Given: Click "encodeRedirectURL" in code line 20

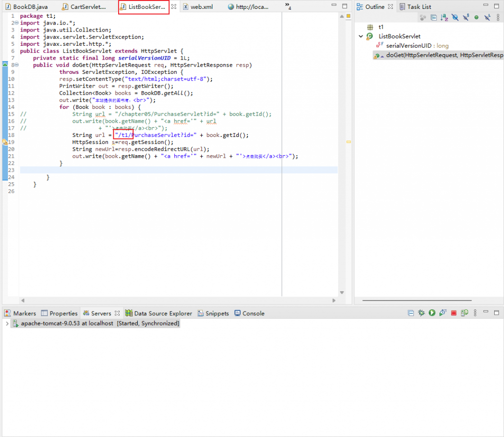Looking at the screenshot, I should point(162,149).
